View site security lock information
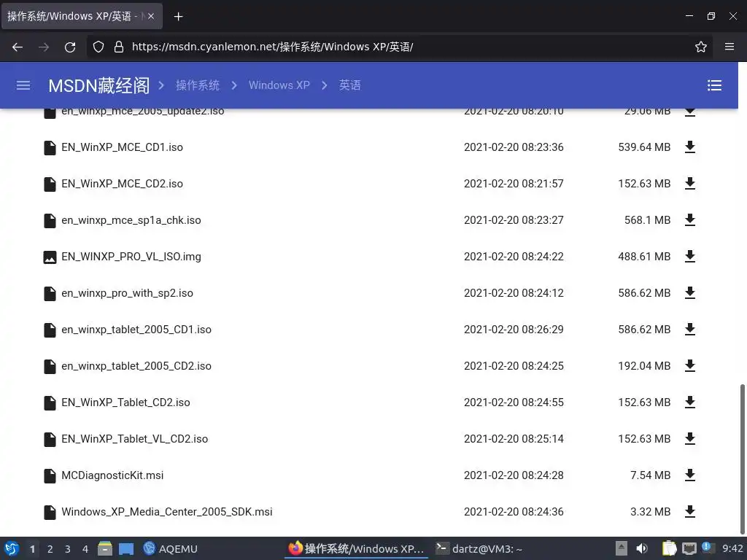Screen dimensions: 747x560 (119, 47)
